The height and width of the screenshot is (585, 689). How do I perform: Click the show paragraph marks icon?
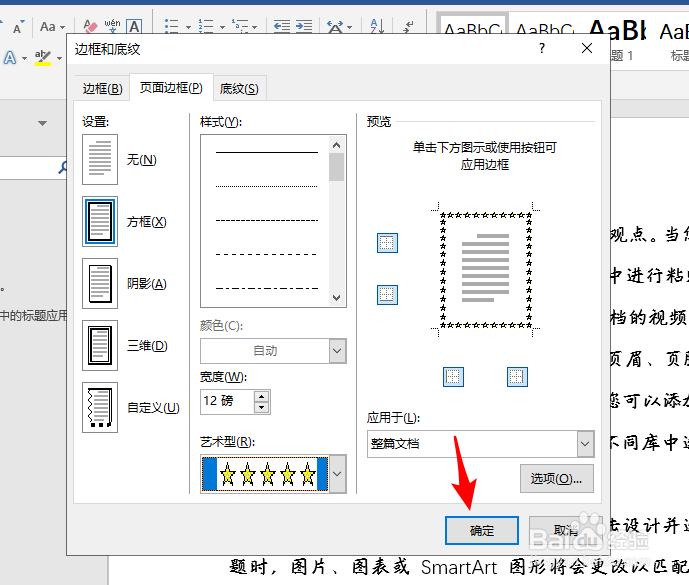(409, 27)
